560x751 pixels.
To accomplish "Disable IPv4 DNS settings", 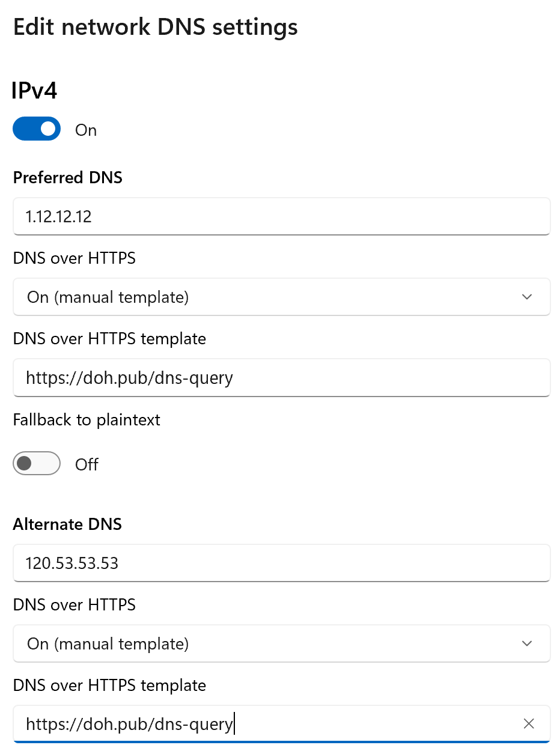I will [x=37, y=129].
